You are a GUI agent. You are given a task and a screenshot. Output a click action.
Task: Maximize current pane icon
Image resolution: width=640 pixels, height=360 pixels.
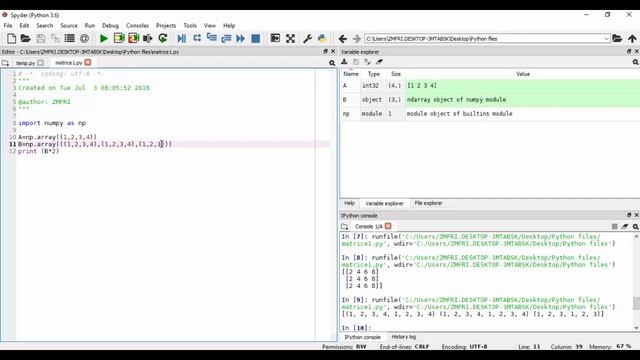tap(276, 38)
